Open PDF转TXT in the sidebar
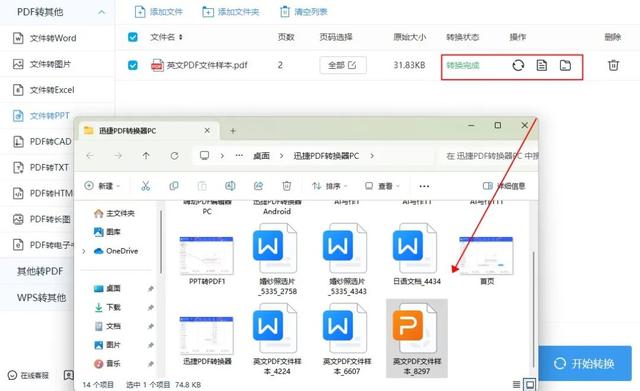Image resolution: width=640 pixels, height=391 pixels. point(41,167)
